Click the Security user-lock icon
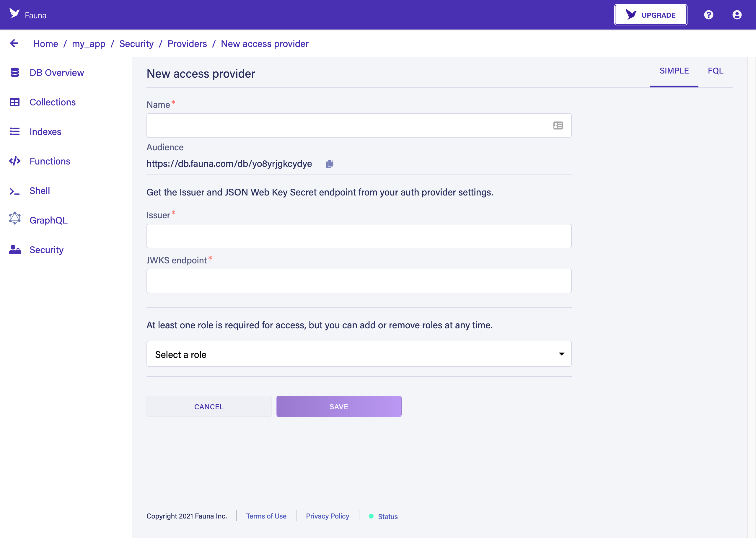756x538 pixels. pos(14,250)
